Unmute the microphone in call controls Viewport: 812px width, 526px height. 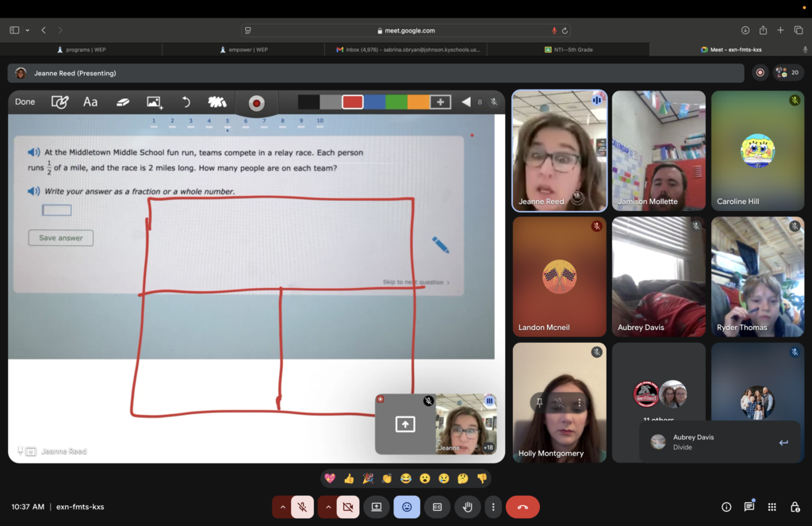302,507
